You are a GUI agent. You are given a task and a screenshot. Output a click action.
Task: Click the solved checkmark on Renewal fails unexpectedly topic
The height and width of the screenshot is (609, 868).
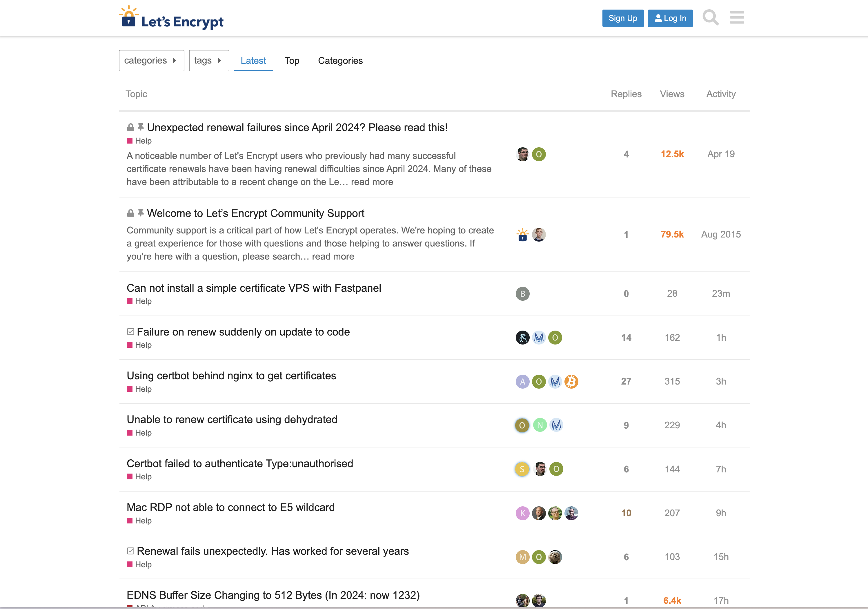(130, 550)
